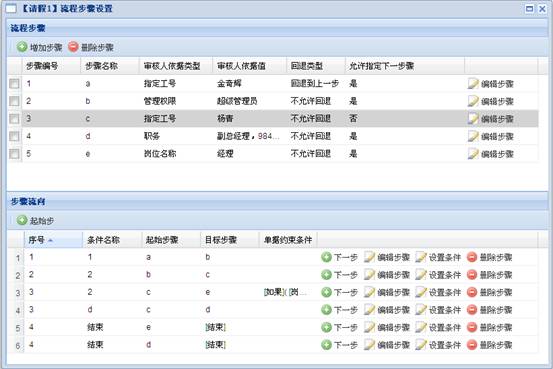Viewport: 553px width, 369px height.
Task: Select the cell 超级管理员
Action: coord(237,101)
